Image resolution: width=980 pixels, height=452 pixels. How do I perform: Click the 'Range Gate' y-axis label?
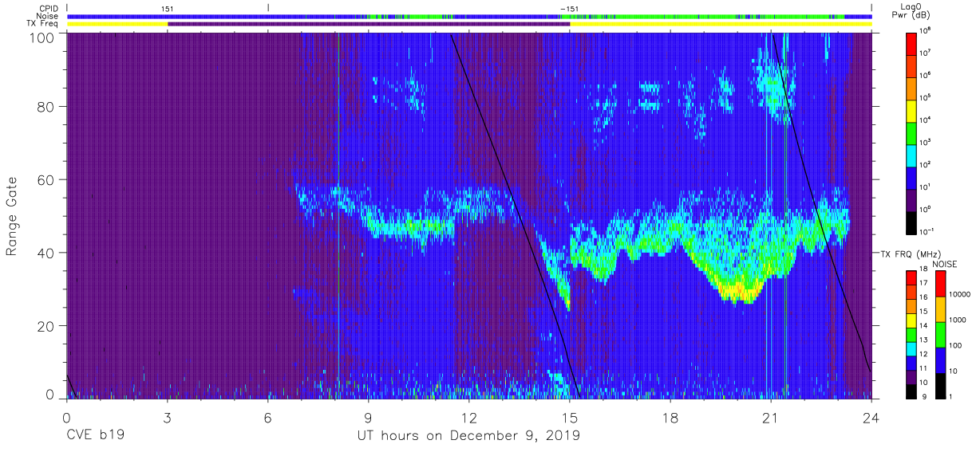(12, 215)
